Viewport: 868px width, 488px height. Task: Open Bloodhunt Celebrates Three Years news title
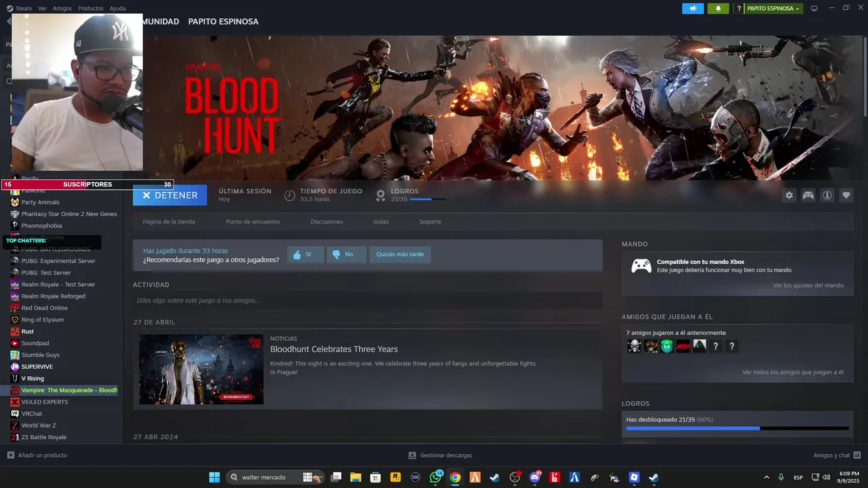tap(334, 349)
